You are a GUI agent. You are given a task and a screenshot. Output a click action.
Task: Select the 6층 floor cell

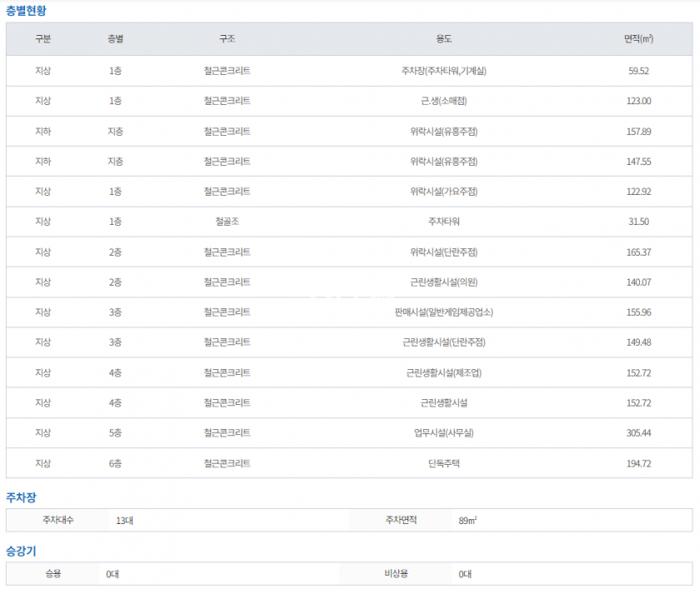point(116,463)
